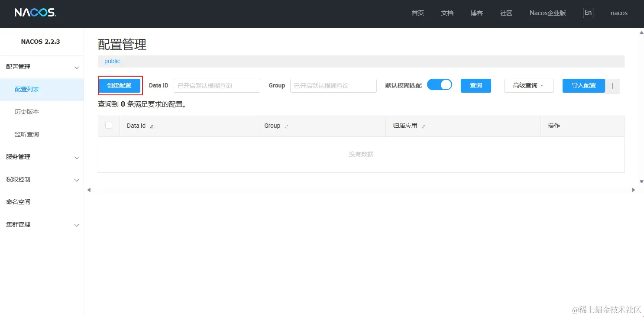Open the nacos user menu
644x317 pixels.
tap(619, 13)
